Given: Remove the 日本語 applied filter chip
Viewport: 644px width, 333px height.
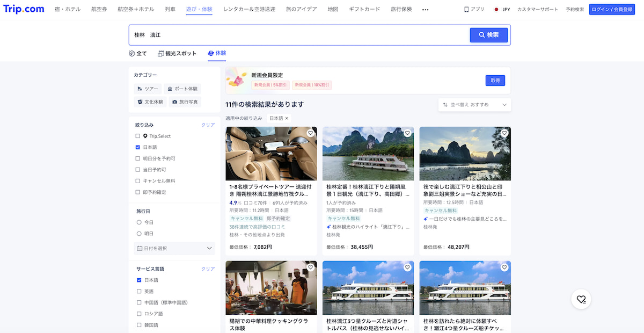Looking at the screenshot, I should coord(287,118).
